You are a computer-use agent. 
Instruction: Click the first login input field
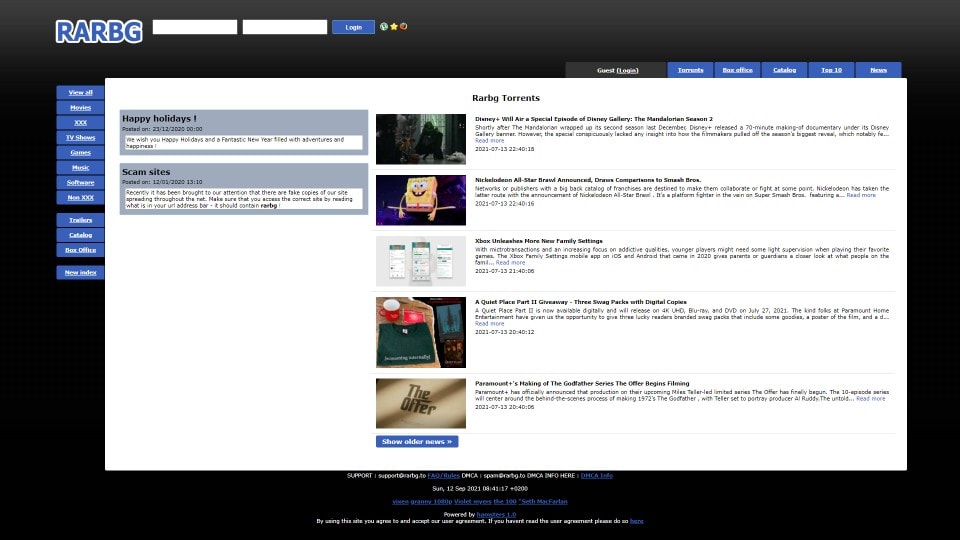195,27
